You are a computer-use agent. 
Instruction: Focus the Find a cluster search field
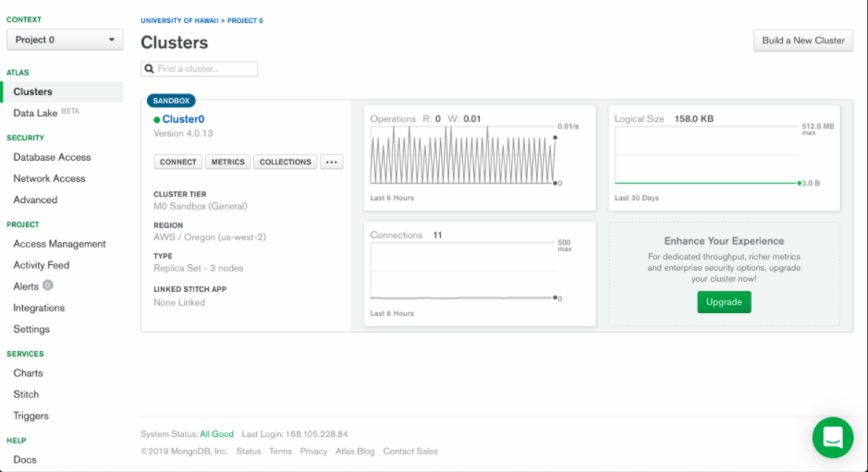click(x=200, y=68)
